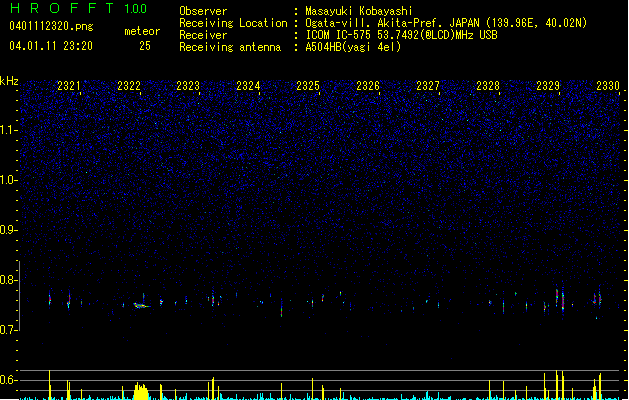
Task: Click the 2328 time axis marker
Action: 488,86
